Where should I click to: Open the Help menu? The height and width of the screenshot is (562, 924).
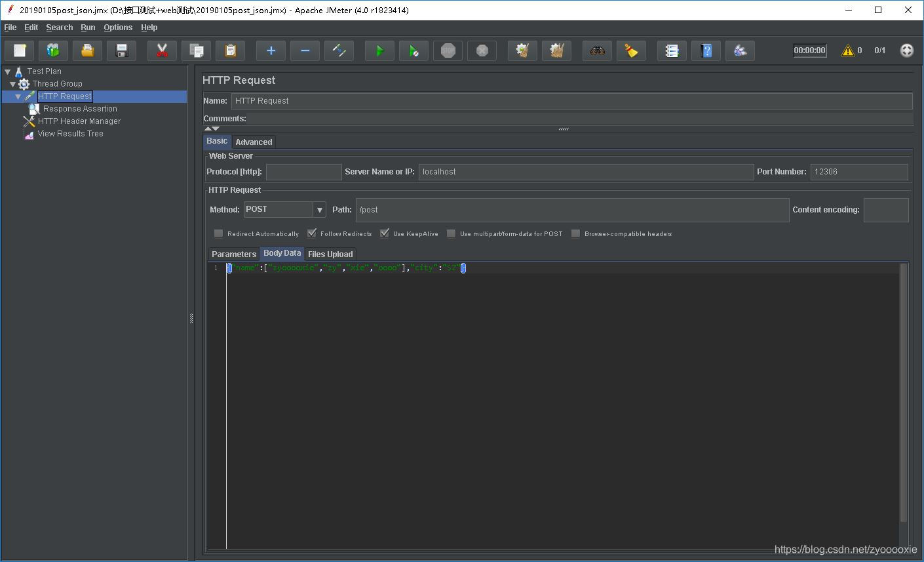point(149,28)
